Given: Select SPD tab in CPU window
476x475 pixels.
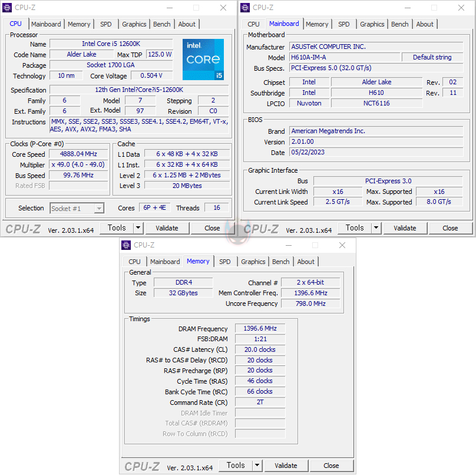Looking at the screenshot, I should 106,24.
